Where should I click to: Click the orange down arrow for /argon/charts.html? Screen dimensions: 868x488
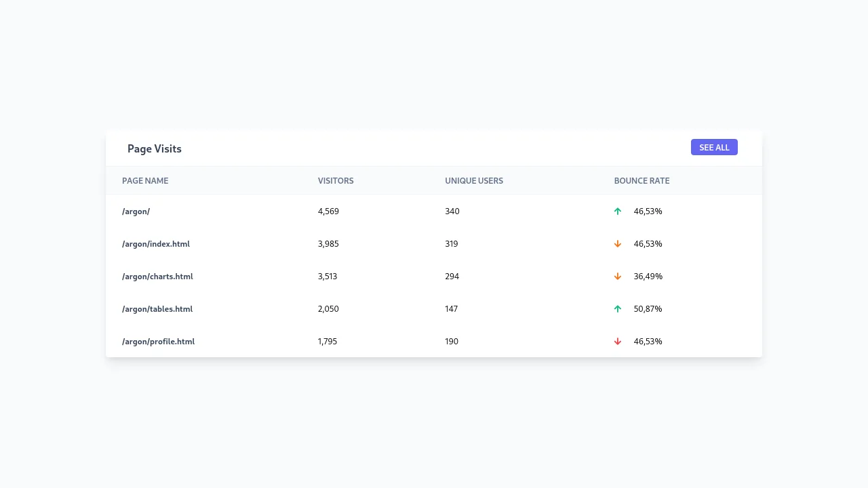click(x=617, y=277)
